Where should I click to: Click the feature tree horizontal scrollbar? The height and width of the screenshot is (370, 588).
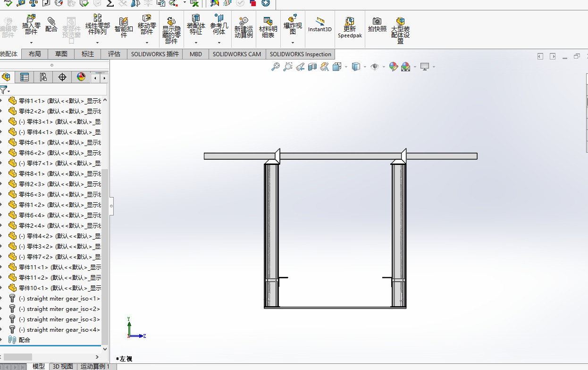pos(18,357)
